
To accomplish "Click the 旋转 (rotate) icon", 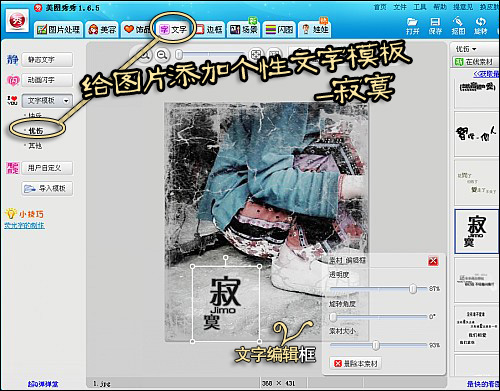I will click(481, 26).
